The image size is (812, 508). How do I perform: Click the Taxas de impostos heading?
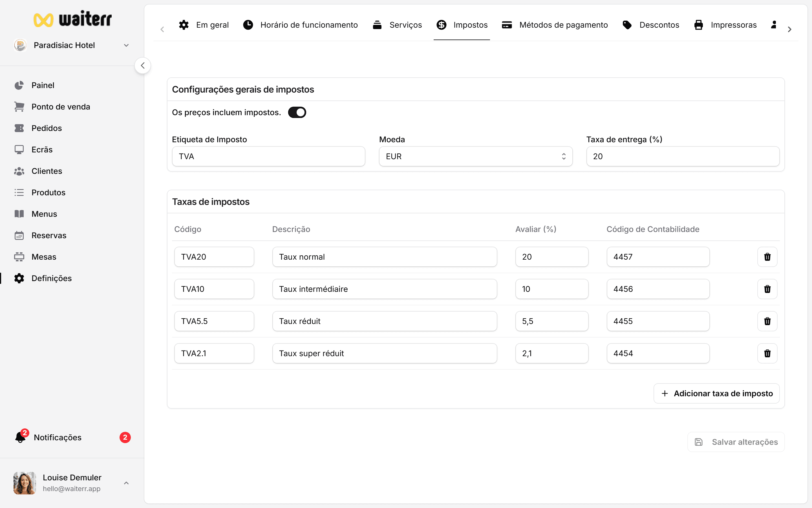click(x=211, y=202)
